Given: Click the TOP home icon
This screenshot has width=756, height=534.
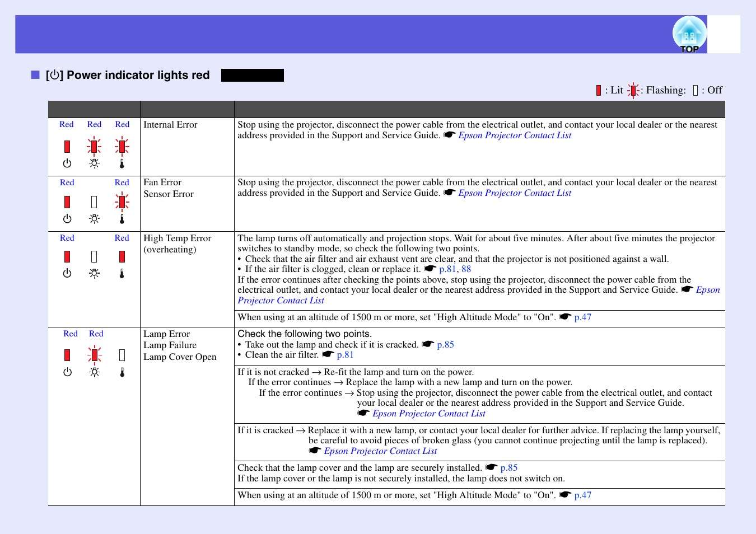Looking at the screenshot, I should pos(689,35).
